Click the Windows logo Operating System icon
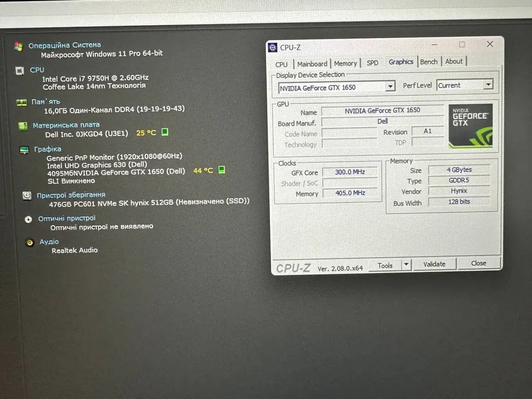 click(18, 46)
